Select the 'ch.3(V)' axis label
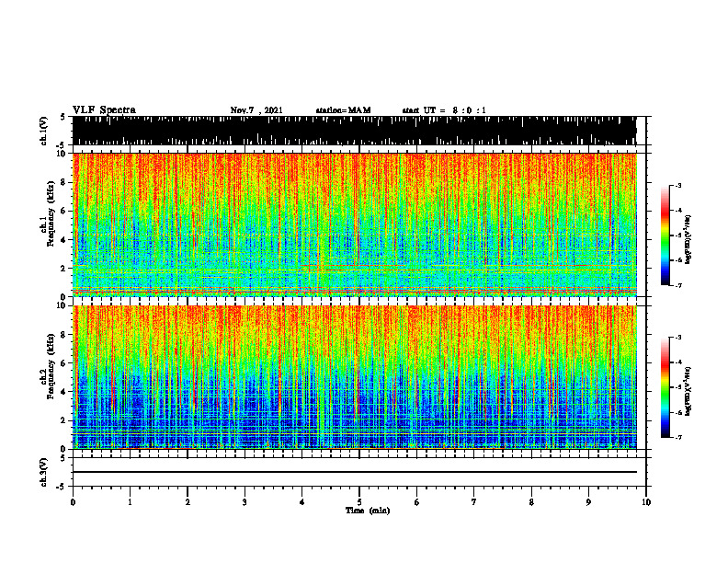The image size is (728, 563). pos(44,472)
